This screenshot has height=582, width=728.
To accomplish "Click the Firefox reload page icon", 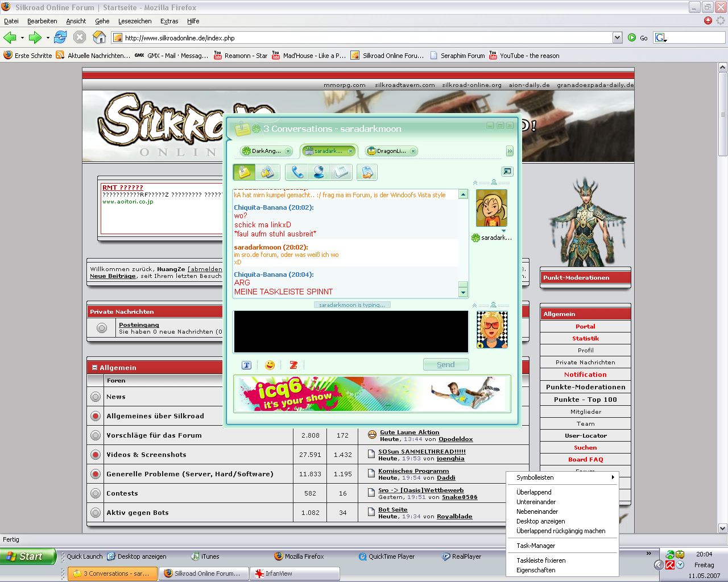I will (60, 38).
